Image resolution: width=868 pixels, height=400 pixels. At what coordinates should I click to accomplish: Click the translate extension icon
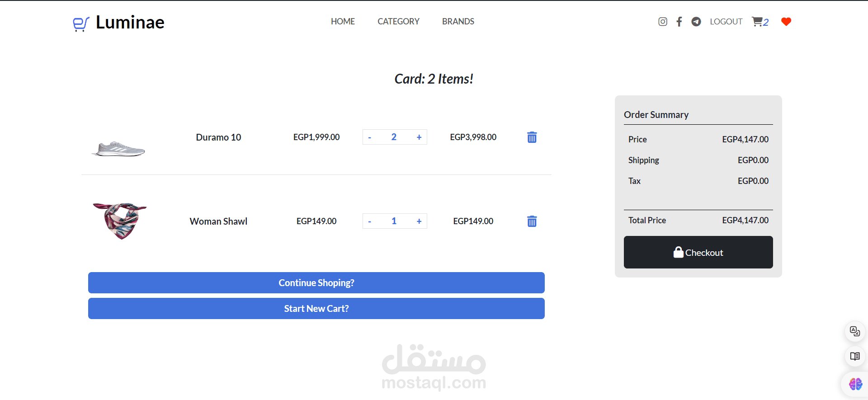tap(855, 331)
